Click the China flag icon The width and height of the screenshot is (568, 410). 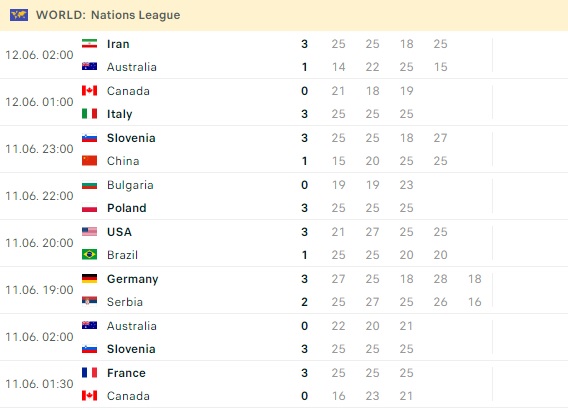coord(89,161)
